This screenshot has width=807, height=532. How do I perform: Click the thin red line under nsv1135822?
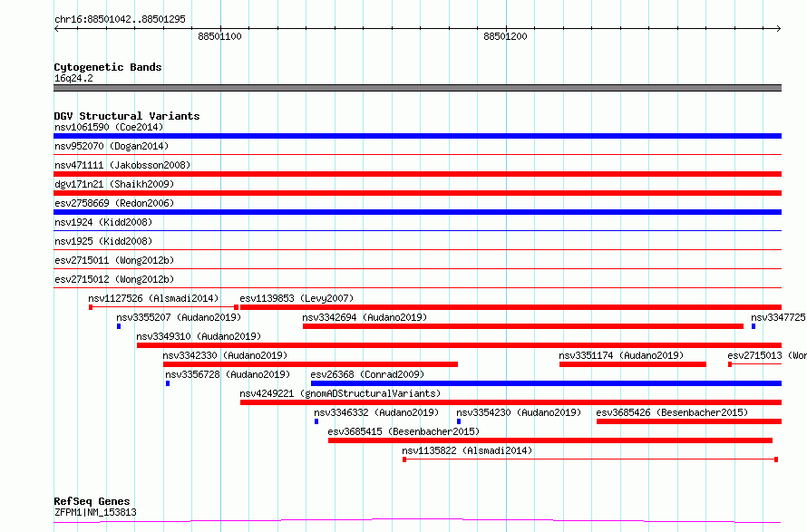(x=590, y=459)
